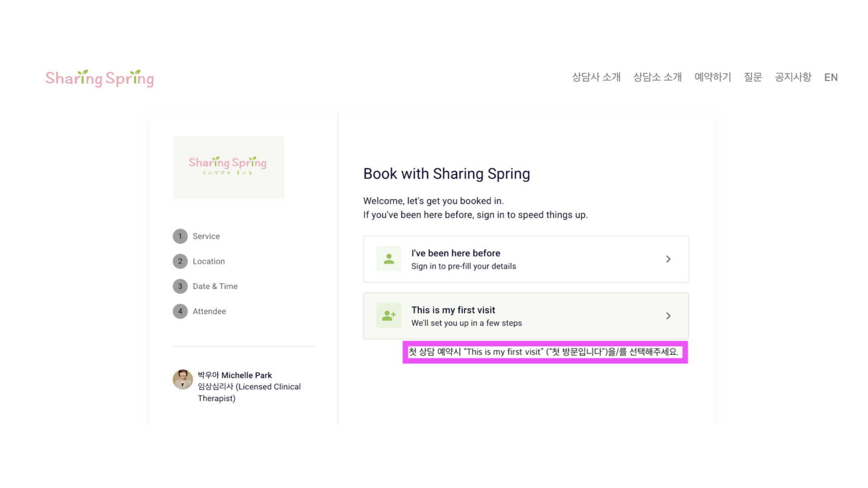The width and height of the screenshot is (868, 488).
Task: Click the Date & Time step label
Action: (x=215, y=286)
